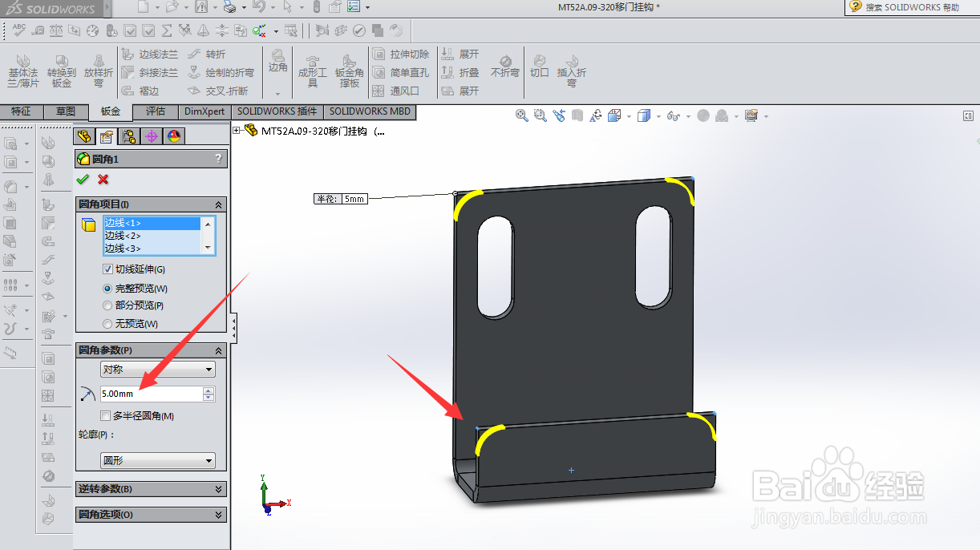Expand 逆转参数 section

tap(218, 489)
